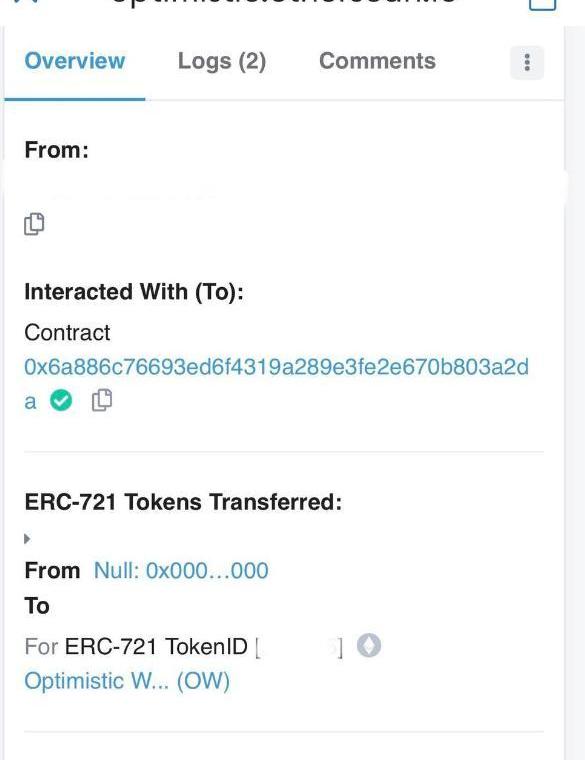Copy the contract address with its copy icon
Image resolution: width=585 pixels, height=760 pixels.
(x=102, y=400)
